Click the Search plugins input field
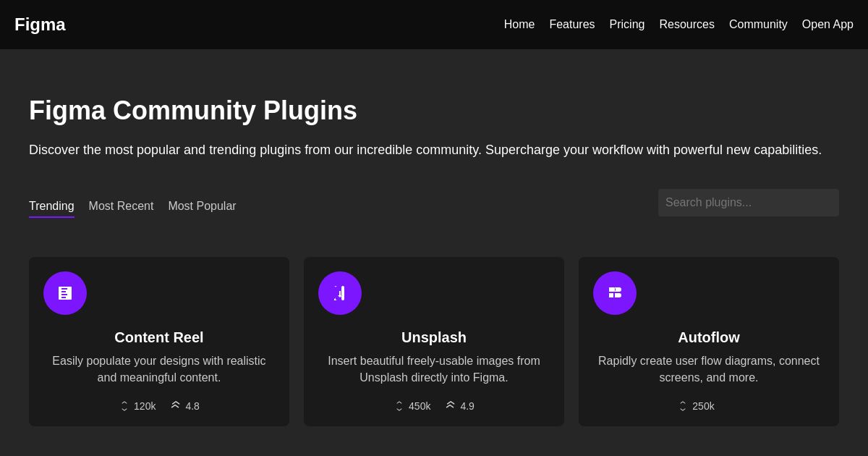The width and height of the screenshot is (868, 456). 749,203
